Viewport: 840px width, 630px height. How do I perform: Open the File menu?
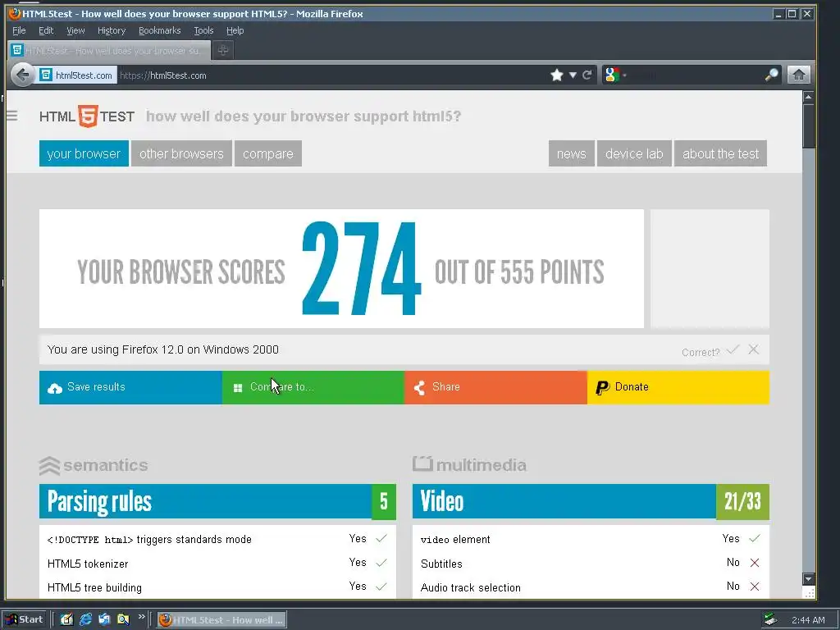[x=19, y=30]
